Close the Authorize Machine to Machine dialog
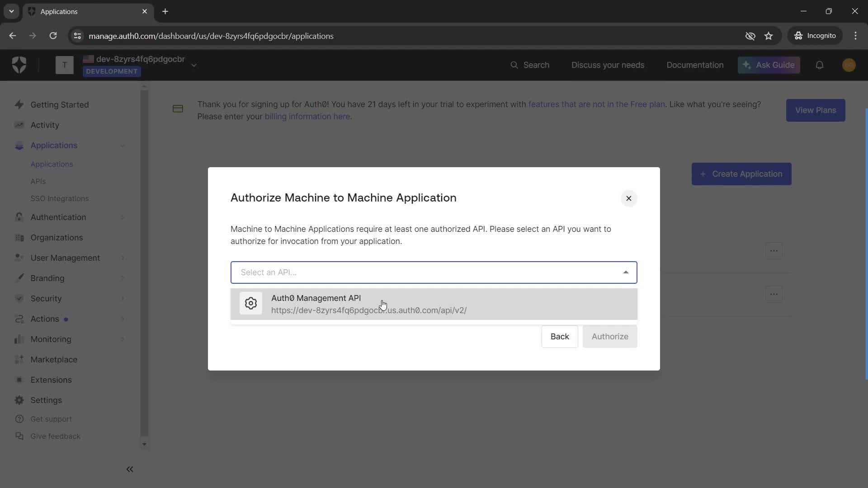This screenshot has width=868, height=488. 628,198
